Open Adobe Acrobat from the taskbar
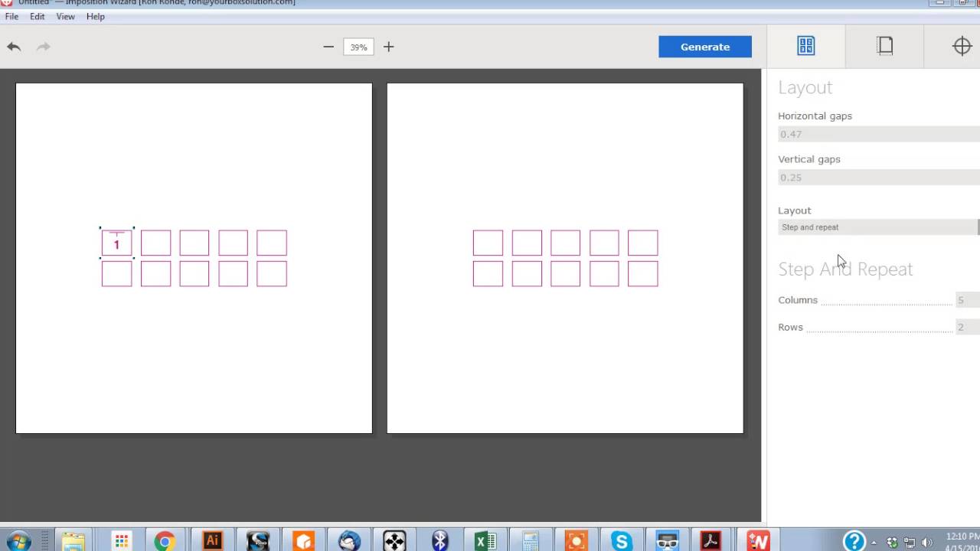The height and width of the screenshot is (551, 980). tap(711, 541)
